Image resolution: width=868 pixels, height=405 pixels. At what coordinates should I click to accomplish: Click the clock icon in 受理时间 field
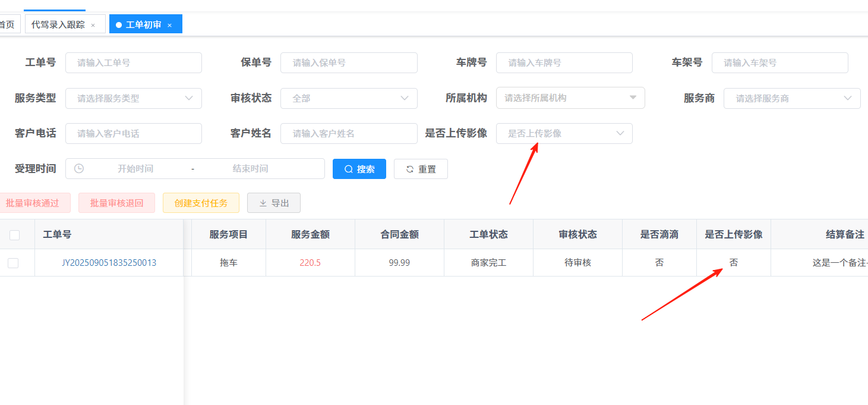tap(79, 169)
